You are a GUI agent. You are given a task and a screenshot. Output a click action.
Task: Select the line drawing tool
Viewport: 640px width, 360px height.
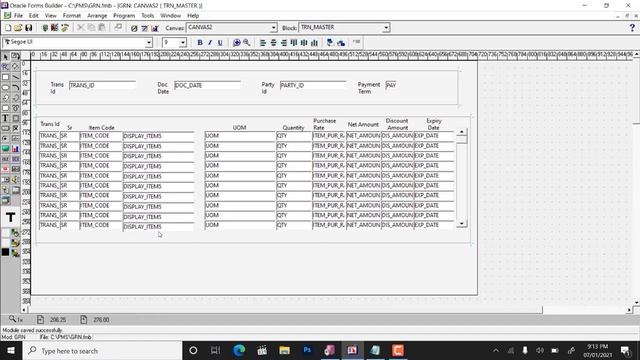tap(16, 77)
